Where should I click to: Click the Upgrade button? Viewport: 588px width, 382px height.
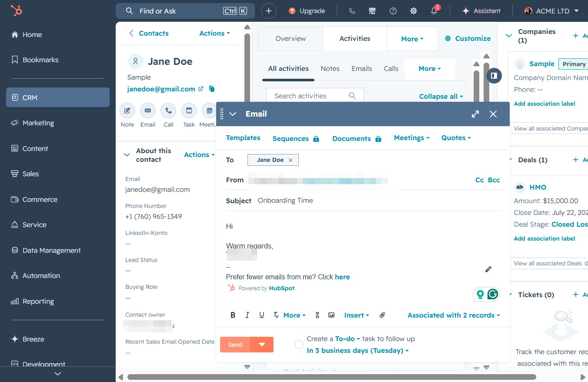(307, 11)
